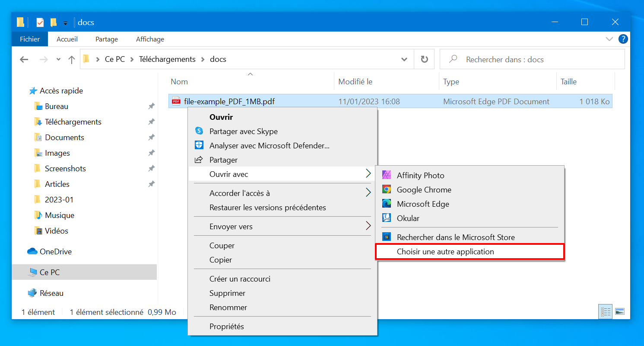Open the Help question mark icon

coord(623,39)
